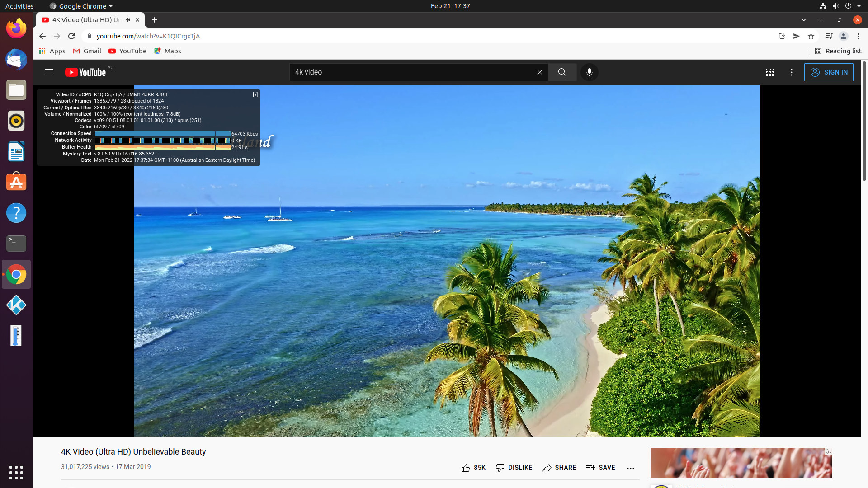
Task: Open the YouTube apps grid
Action: pos(769,72)
